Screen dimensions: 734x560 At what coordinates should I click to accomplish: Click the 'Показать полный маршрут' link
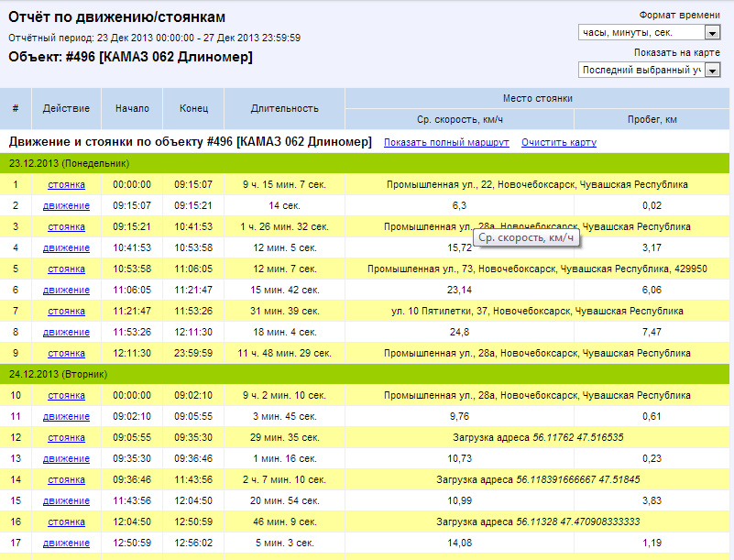[446, 142]
